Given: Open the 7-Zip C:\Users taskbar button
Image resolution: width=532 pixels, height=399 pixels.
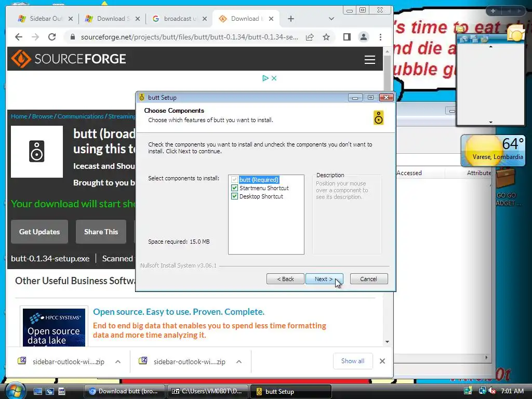Looking at the screenshot, I should tap(207, 391).
